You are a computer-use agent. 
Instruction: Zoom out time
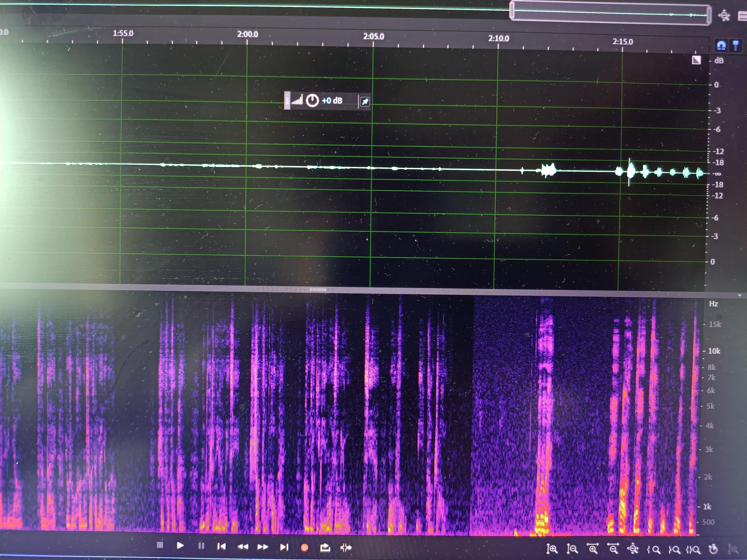point(613,549)
